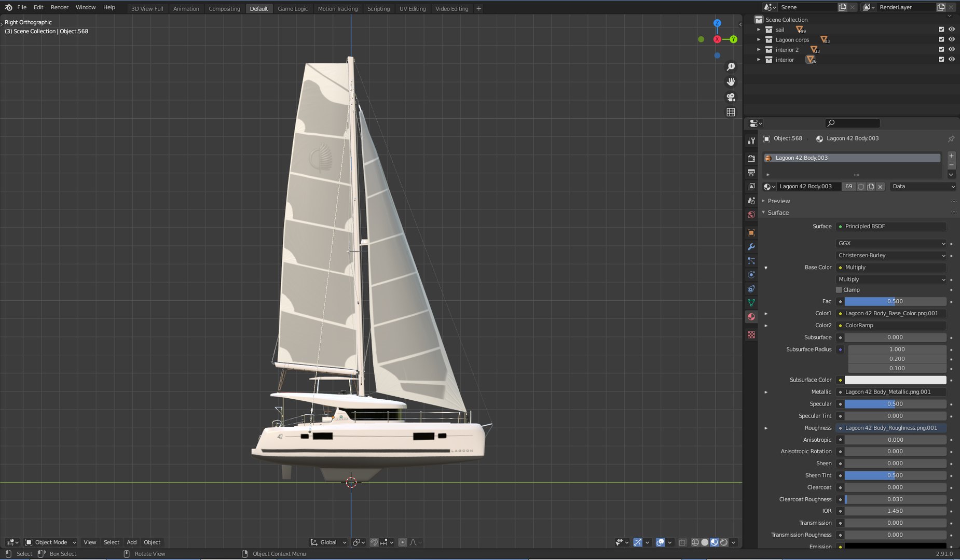Open Object Constraints properties tab
Screen dimensions: 960x560
point(751,289)
